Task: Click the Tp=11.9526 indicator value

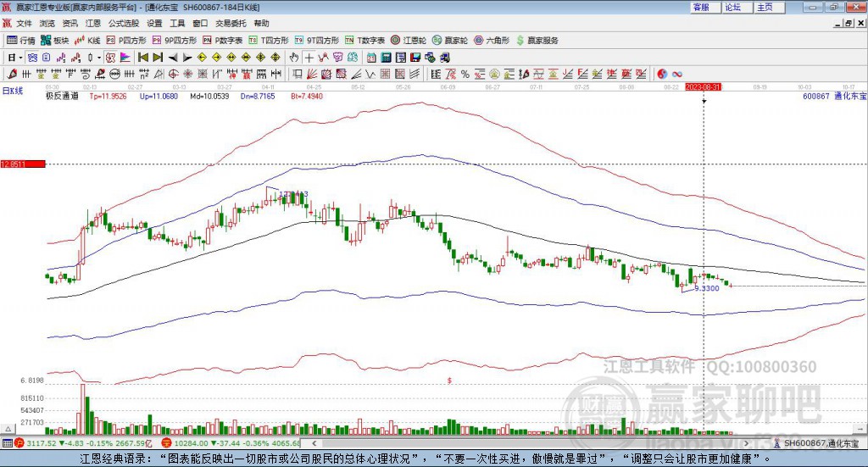Action: point(108,97)
